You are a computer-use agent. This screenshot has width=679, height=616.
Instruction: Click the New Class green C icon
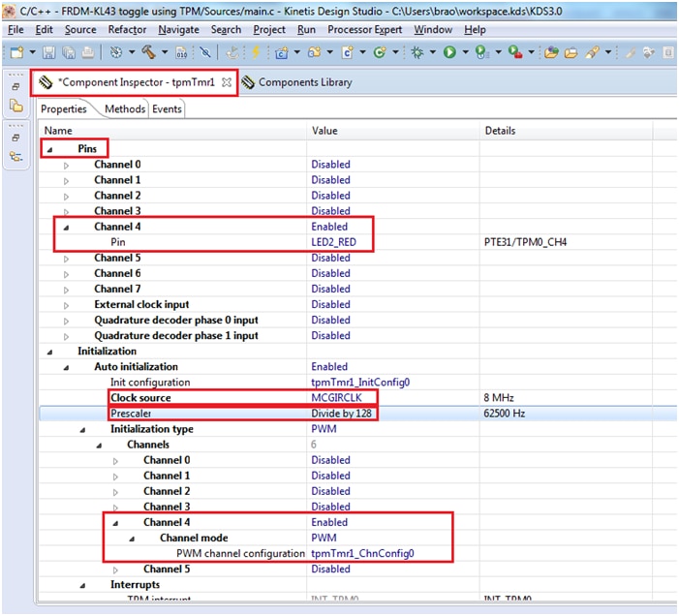380,52
